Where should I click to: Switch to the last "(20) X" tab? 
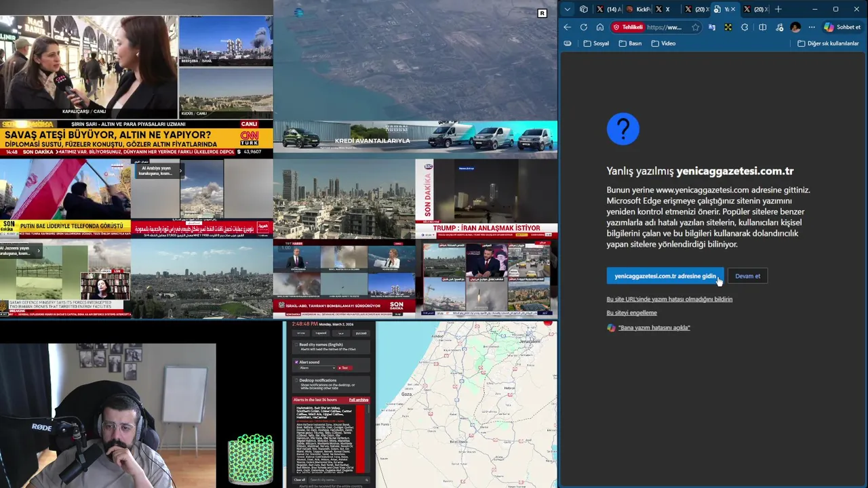click(x=755, y=9)
